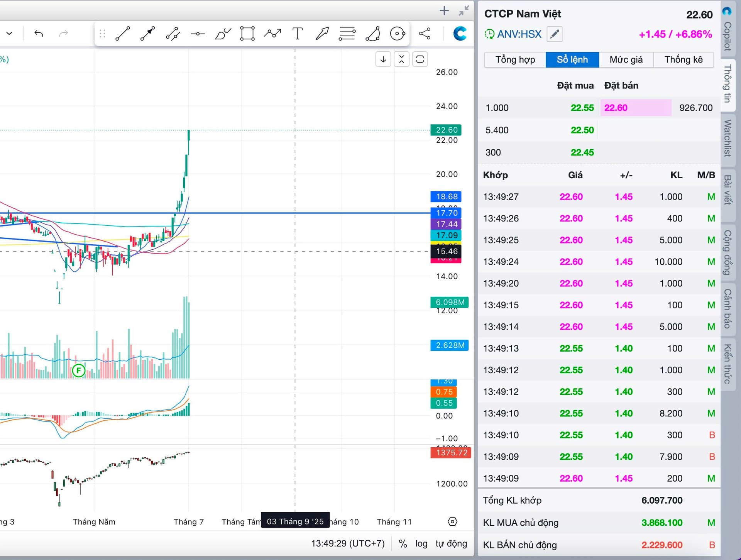Screen dimensions: 741x560
Task: Click the collapse chart arrows icon
Action: 464,10
